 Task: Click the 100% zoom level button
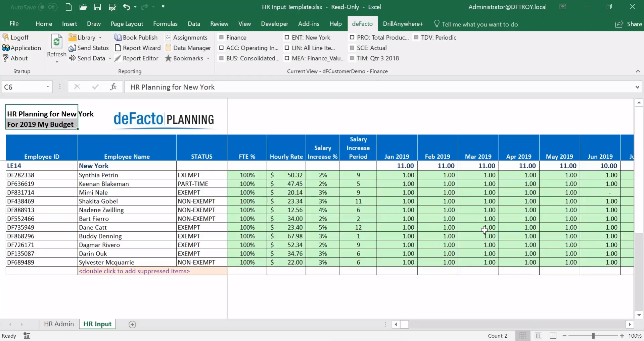pyautogui.click(x=635, y=336)
